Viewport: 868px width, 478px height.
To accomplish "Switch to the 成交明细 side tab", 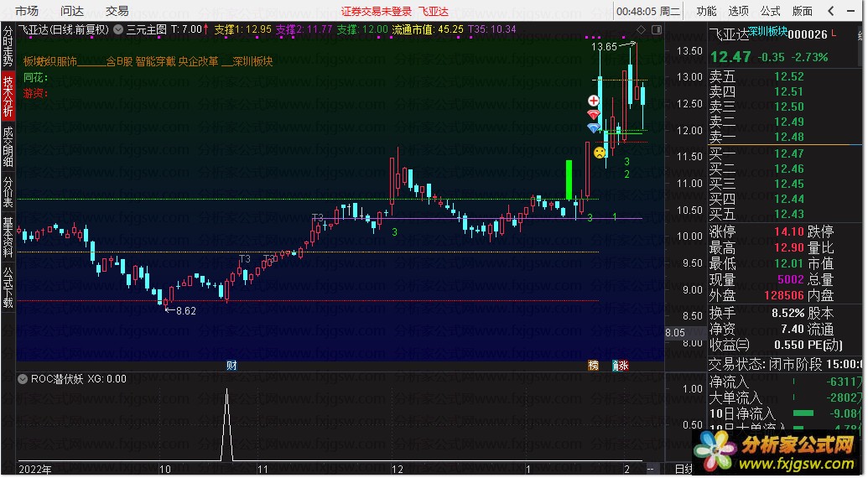I will (8, 147).
